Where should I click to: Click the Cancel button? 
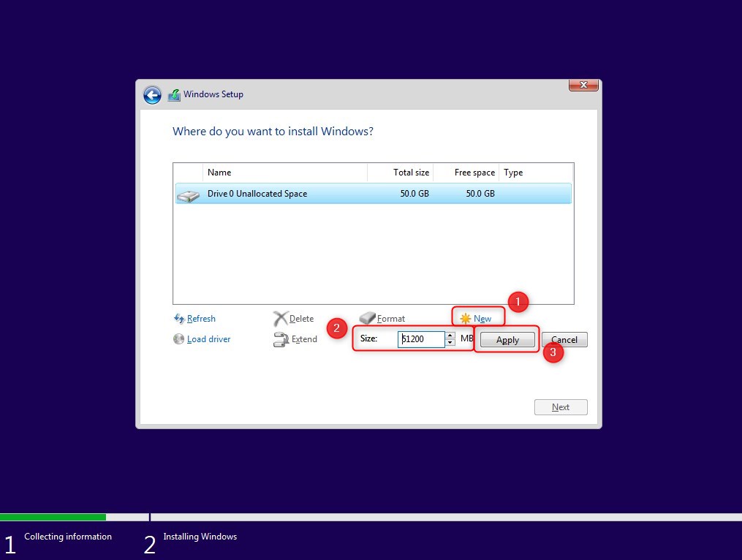pyautogui.click(x=564, y=340)
